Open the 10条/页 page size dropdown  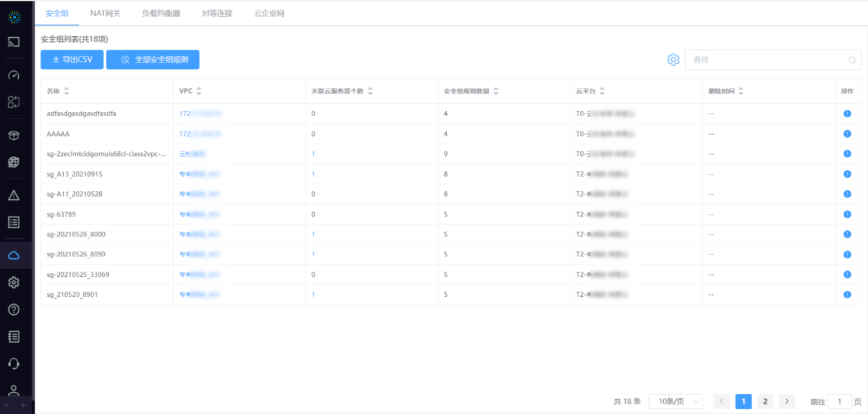[x=675, y=401]
